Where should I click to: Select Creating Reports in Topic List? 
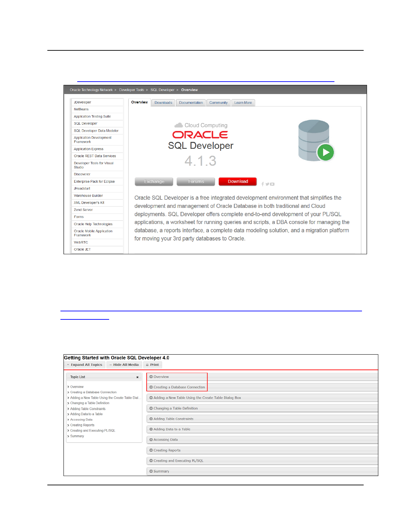click(82, 425)
